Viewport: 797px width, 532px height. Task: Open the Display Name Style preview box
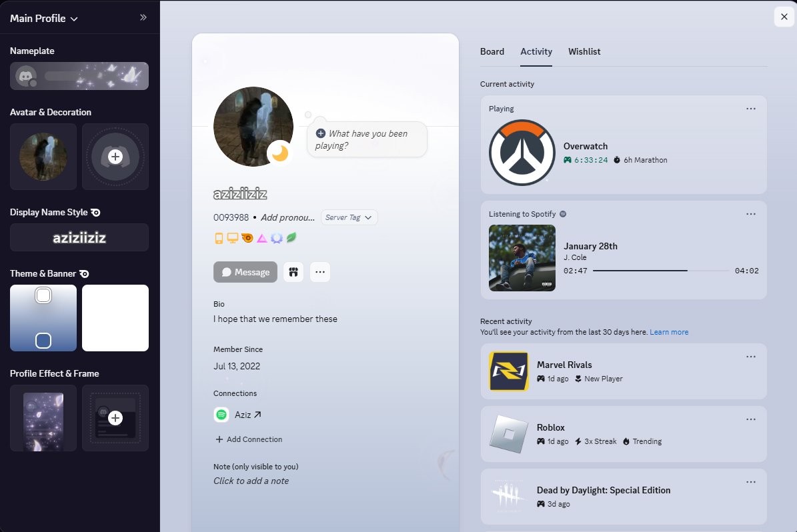point(79,237)
